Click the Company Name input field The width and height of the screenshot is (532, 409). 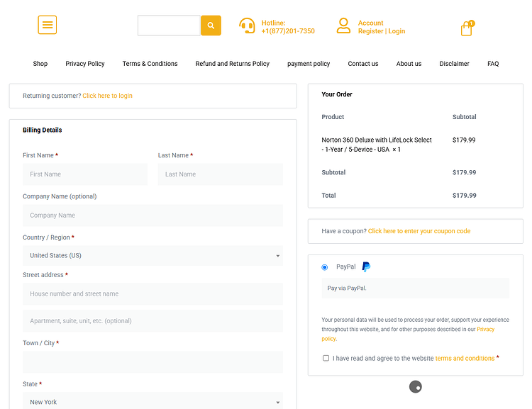(153, 215)
